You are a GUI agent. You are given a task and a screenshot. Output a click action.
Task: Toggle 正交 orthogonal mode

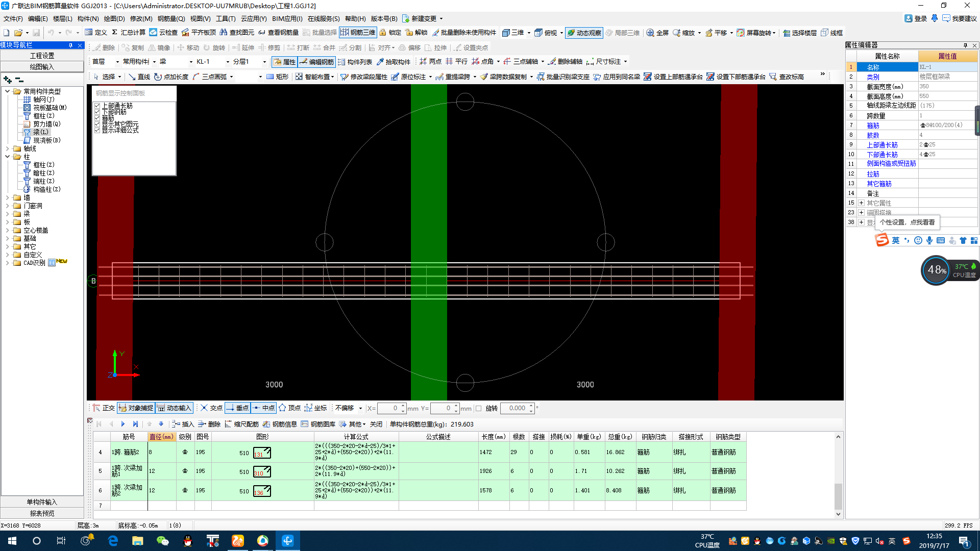tap(104, 408)
